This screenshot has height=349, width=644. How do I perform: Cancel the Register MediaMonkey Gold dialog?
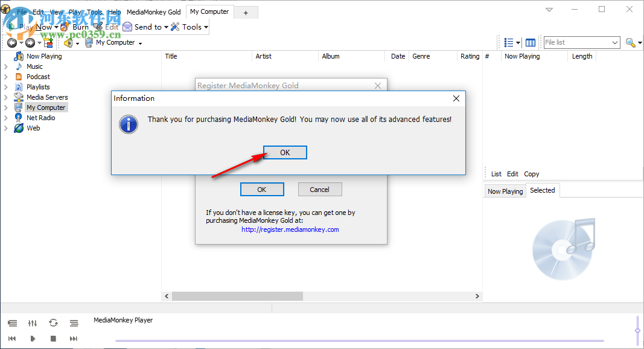319,190
